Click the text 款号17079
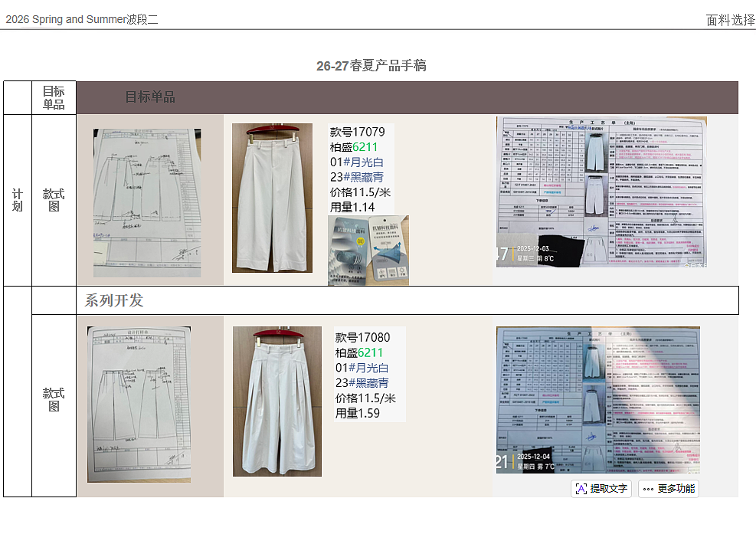The image size is (756, 544). click(x=357, y=132)
